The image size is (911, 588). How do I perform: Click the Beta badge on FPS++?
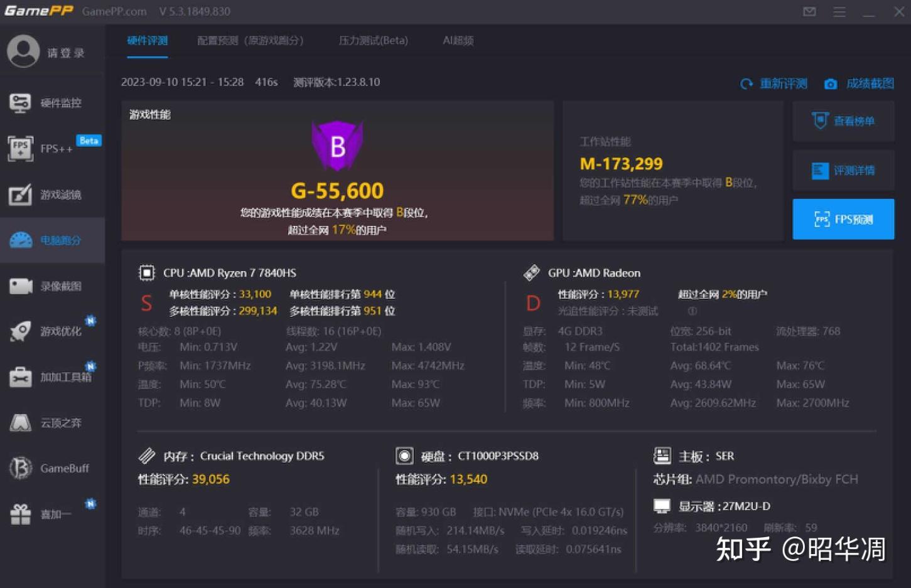(89, 141)
